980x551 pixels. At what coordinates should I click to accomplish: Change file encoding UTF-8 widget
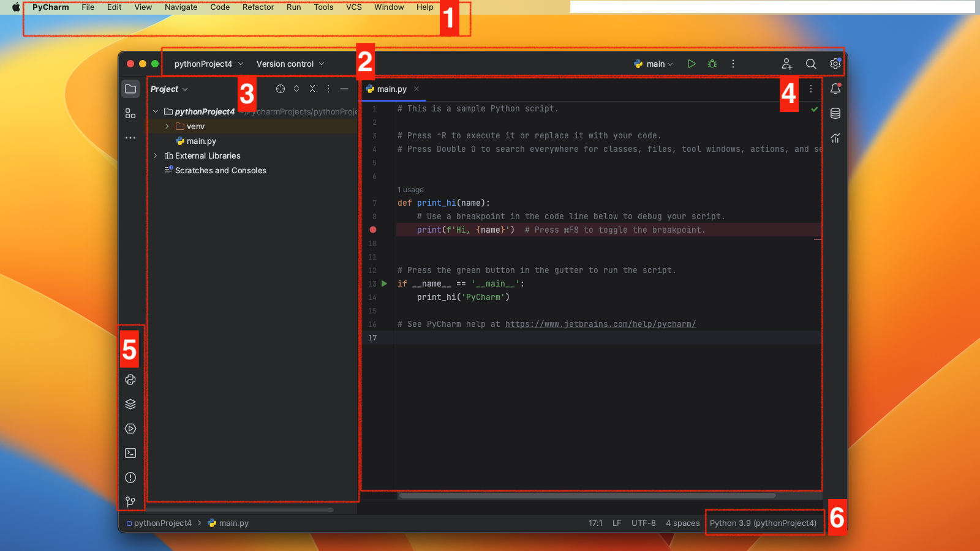[644, 523]
